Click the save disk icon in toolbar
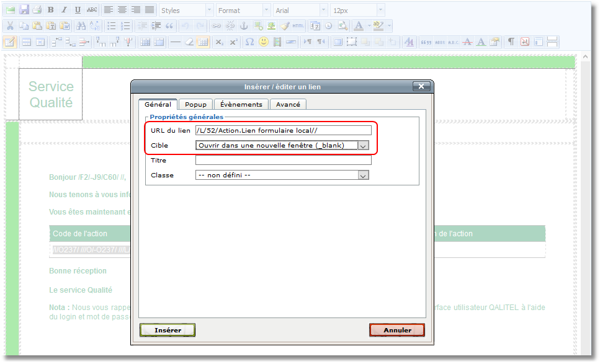 tap(24, 10)
